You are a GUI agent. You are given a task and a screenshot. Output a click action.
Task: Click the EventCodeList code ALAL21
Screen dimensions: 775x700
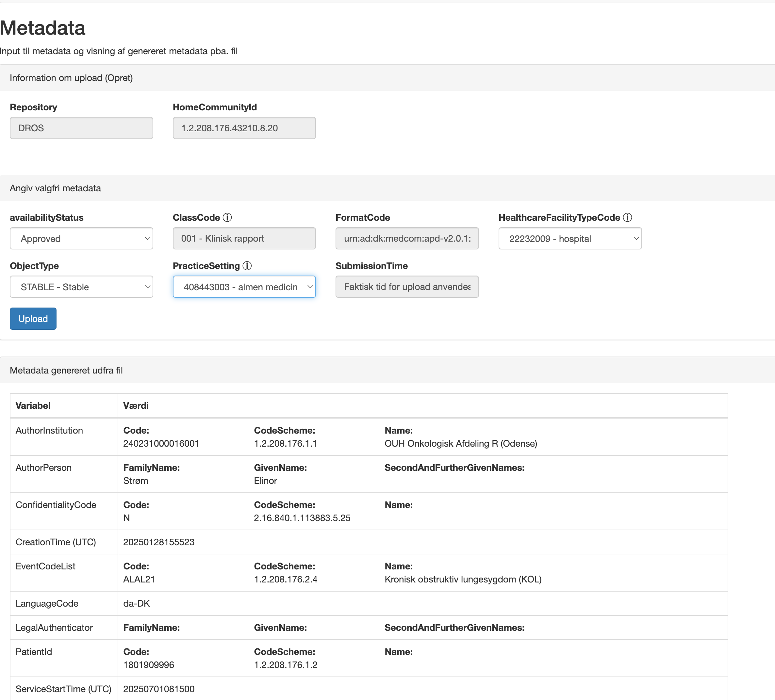139,580
